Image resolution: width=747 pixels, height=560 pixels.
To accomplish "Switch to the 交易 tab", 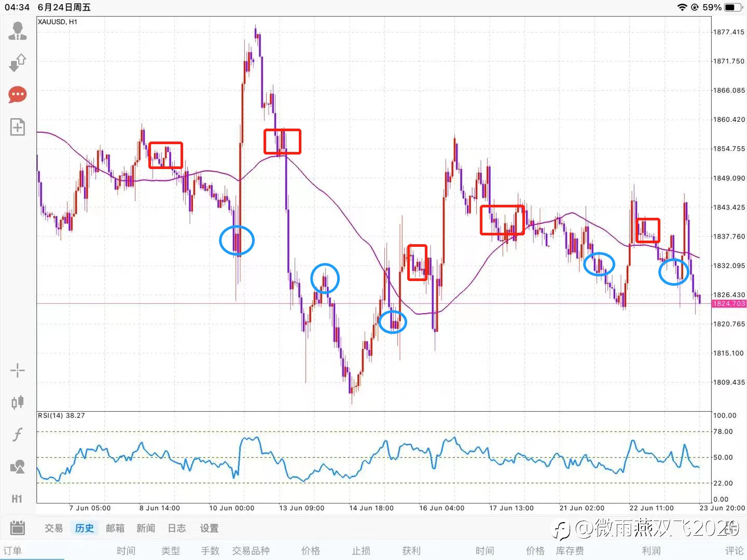I will tap(53, 528).
